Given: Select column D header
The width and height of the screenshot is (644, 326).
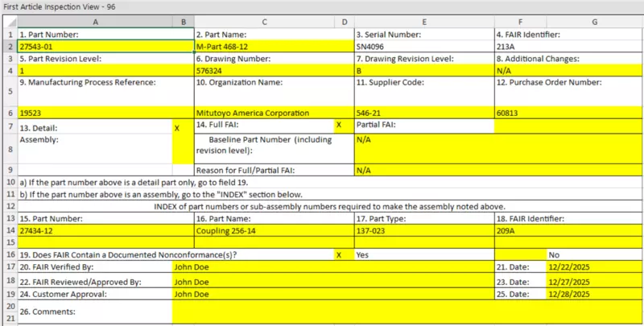Looking at the screenshot, I should 345,23.
